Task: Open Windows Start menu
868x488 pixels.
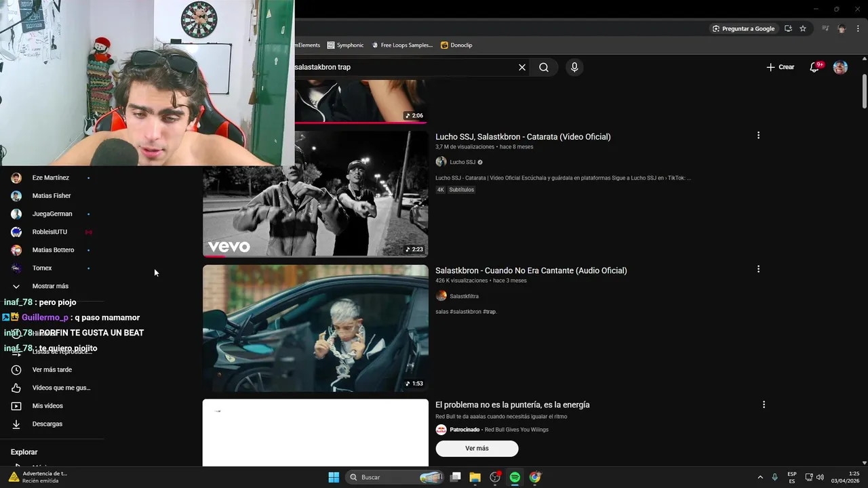Action: point(334,477)
